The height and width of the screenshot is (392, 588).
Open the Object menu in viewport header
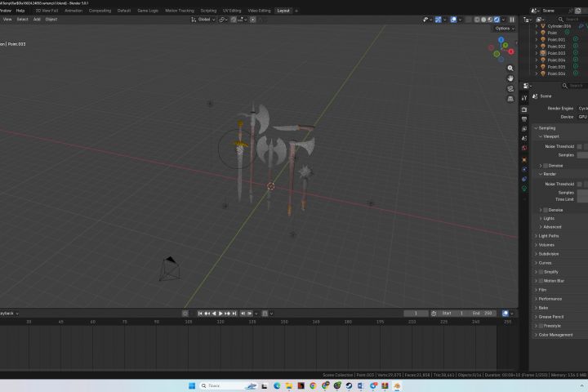point(51,20)
